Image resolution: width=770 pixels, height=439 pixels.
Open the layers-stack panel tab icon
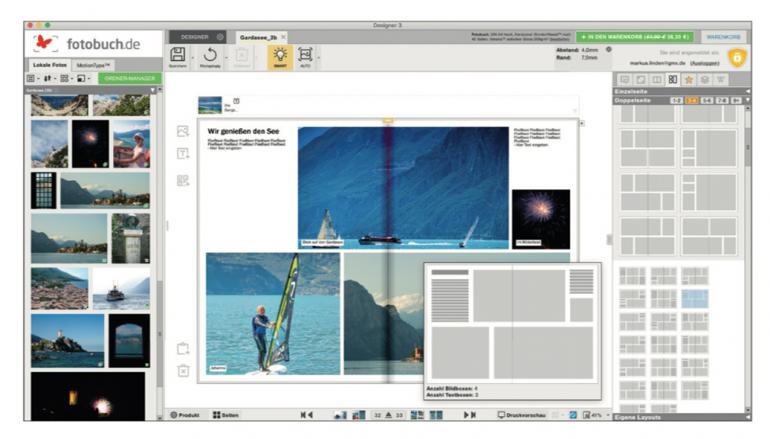[705, 80]
